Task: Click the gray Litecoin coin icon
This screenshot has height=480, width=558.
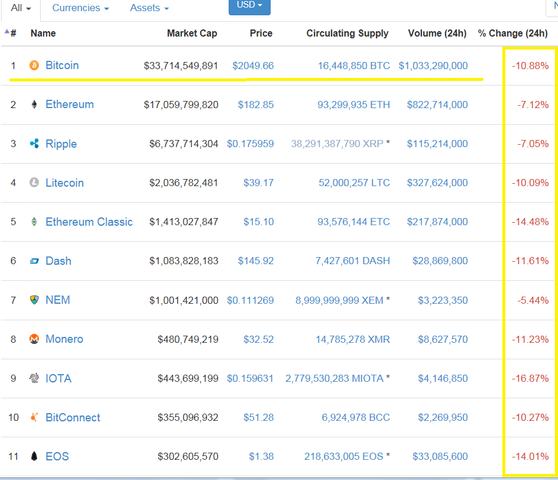Action: [34, 183]
